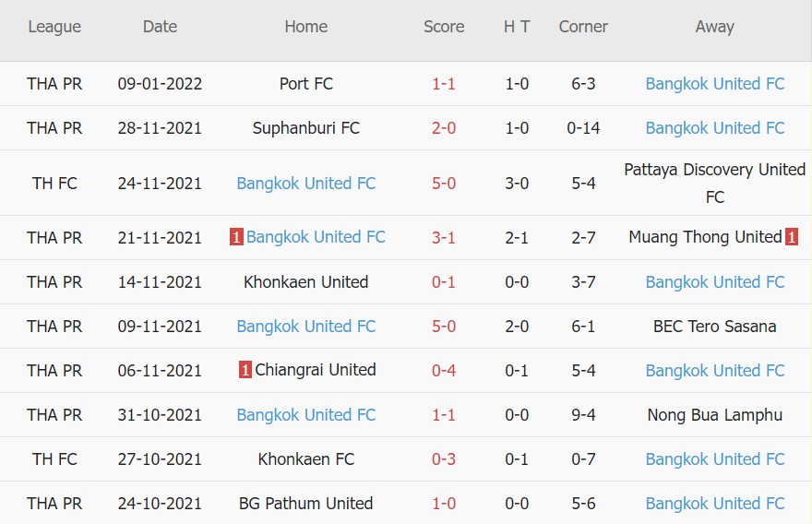Open the 2-0 score for Suphanburi FC match
This screenshot has width=812, height=524.
444,128
